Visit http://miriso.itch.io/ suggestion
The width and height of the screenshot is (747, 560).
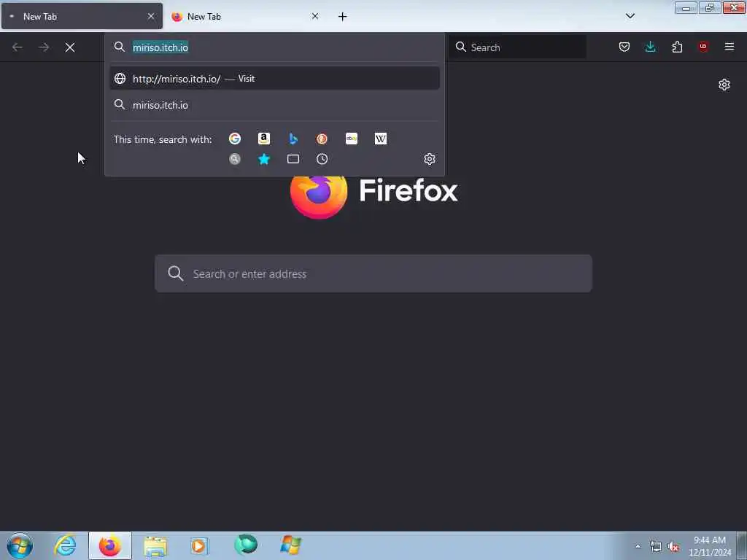pyautogui.click(x=274, y=79)
